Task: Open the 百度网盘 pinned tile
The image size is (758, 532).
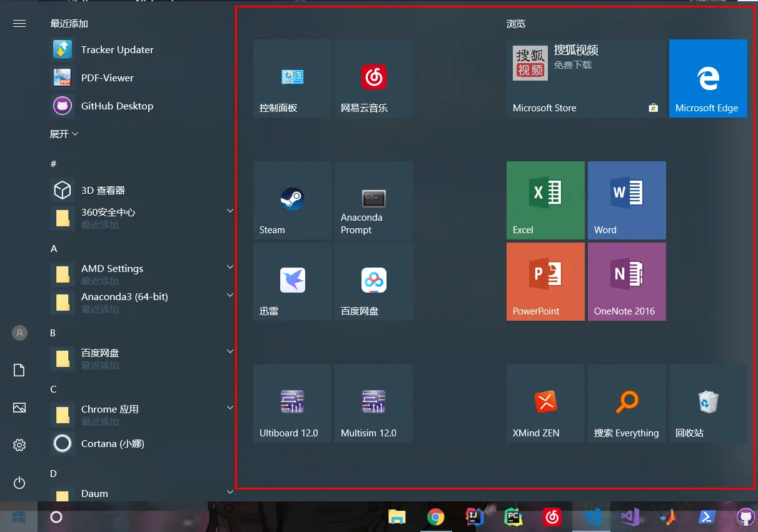Action: 373,282
